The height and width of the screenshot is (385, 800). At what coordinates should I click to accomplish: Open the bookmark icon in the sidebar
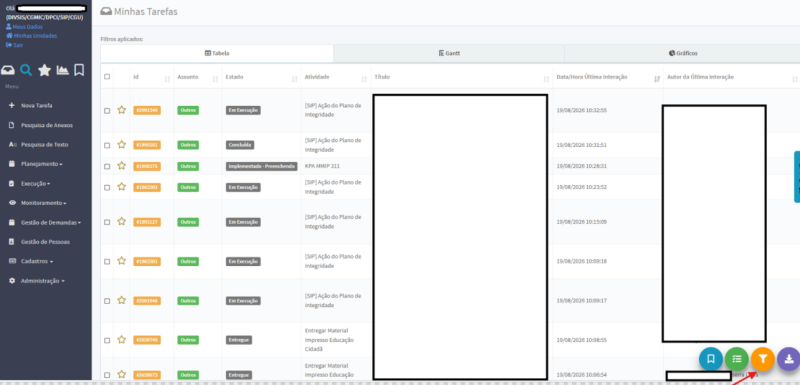click(x=79, y=70)
